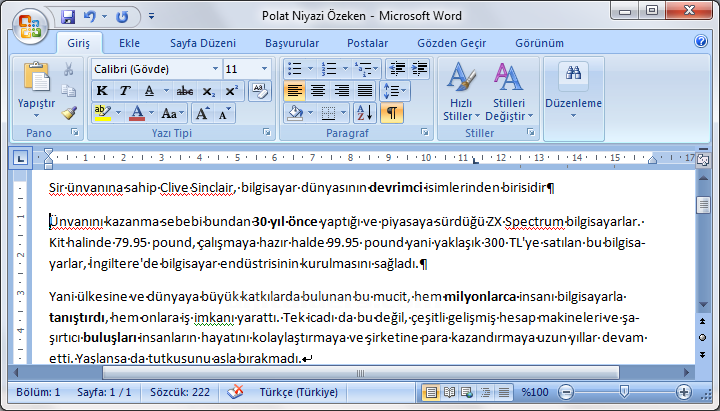
Task: Copy selection with the copy icon
Action: [x=68, y=90]
